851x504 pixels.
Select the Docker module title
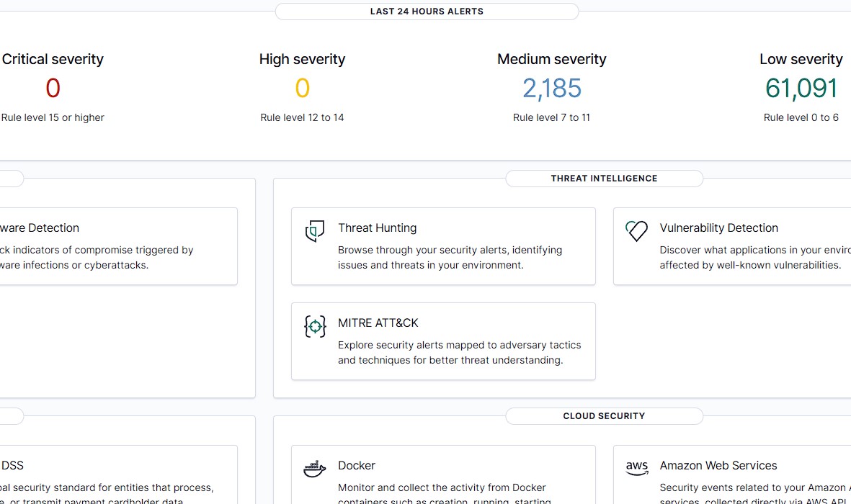[x=357, y=466]
